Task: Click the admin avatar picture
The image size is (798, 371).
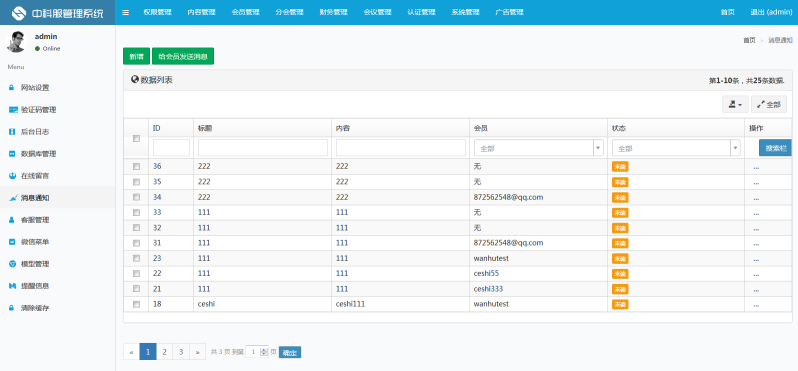Action: click(16, 42)
